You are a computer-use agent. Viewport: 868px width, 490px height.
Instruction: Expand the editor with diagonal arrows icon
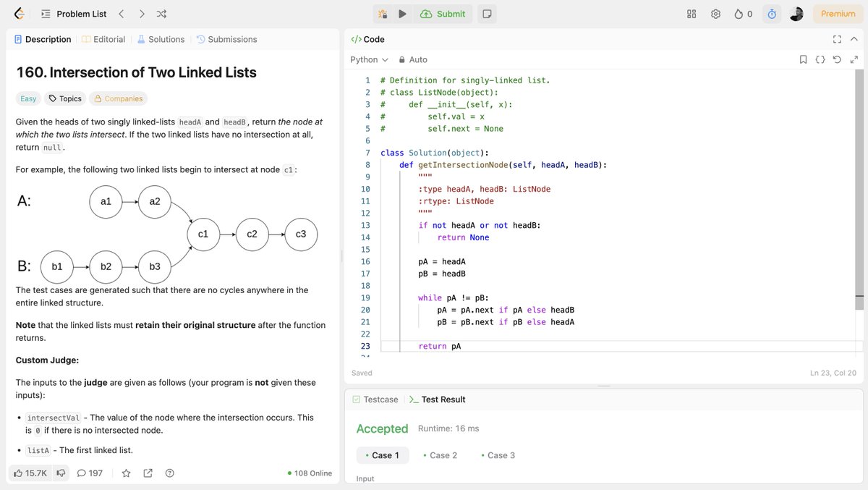pyautogui.click(x=854, y=59)
